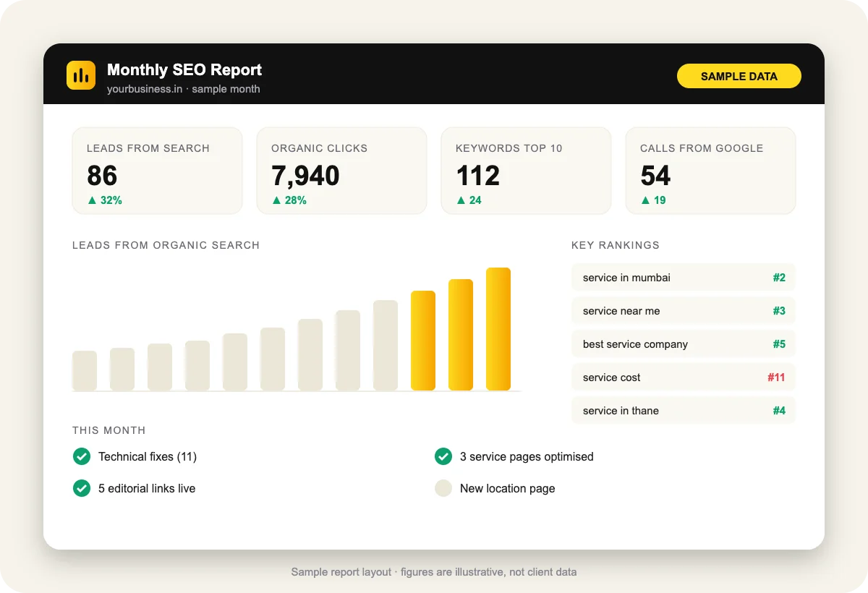Click the '5 editorial links live' text
The image size is (868, 593).
click(x=147, y=488)
